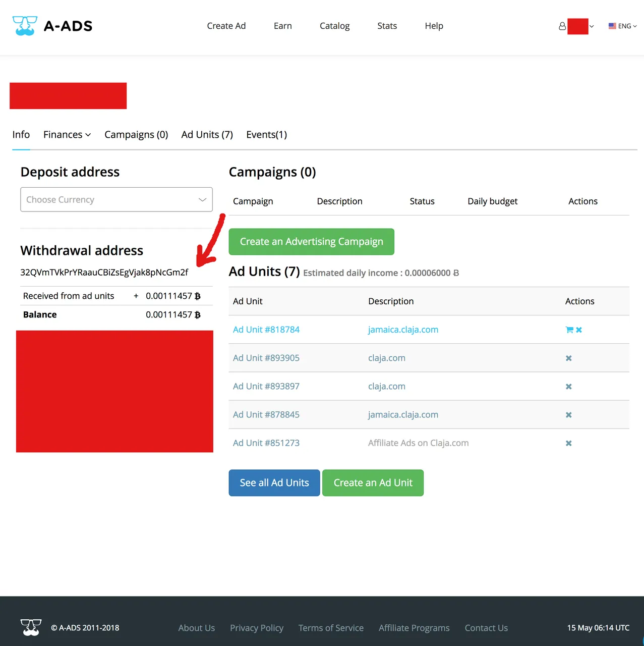Switch to the Campaigns (0) tab

(x=136, y=135)
